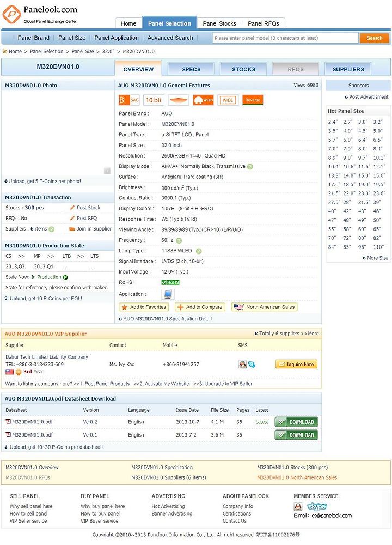Click the PDF icon for Ver0.2 datasheet
The width and height of the screenshot is (392, 545).
click(8, 422)
